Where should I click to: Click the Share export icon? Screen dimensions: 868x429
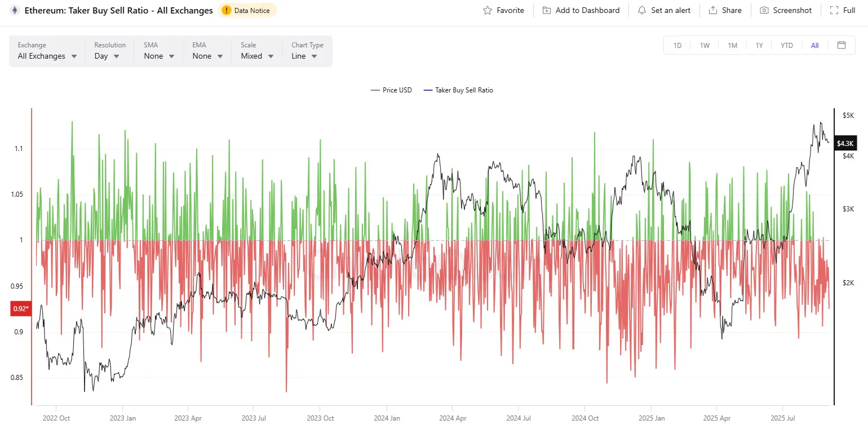point(712,10)
